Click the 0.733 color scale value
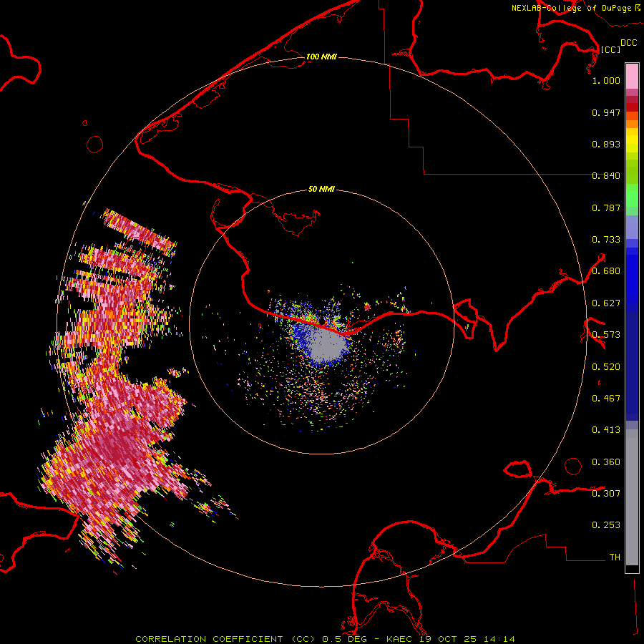This screenshot has width=644, height=644. click(606, 240)
